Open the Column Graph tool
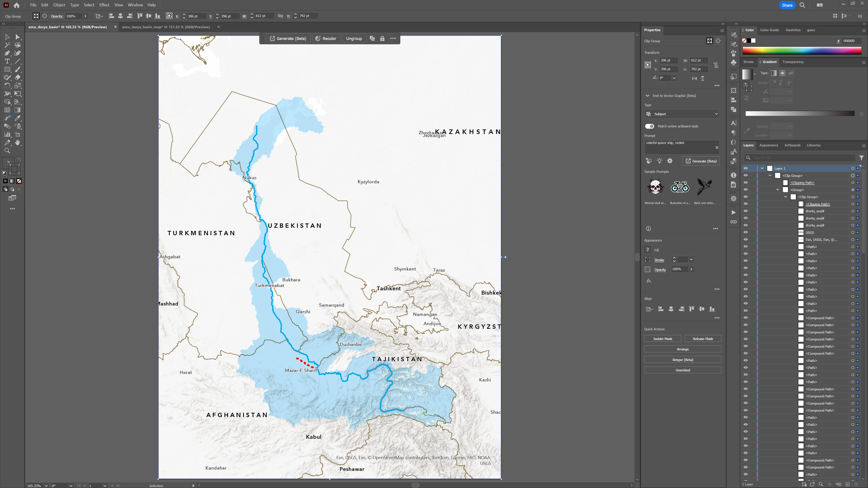 coord(7,134)
